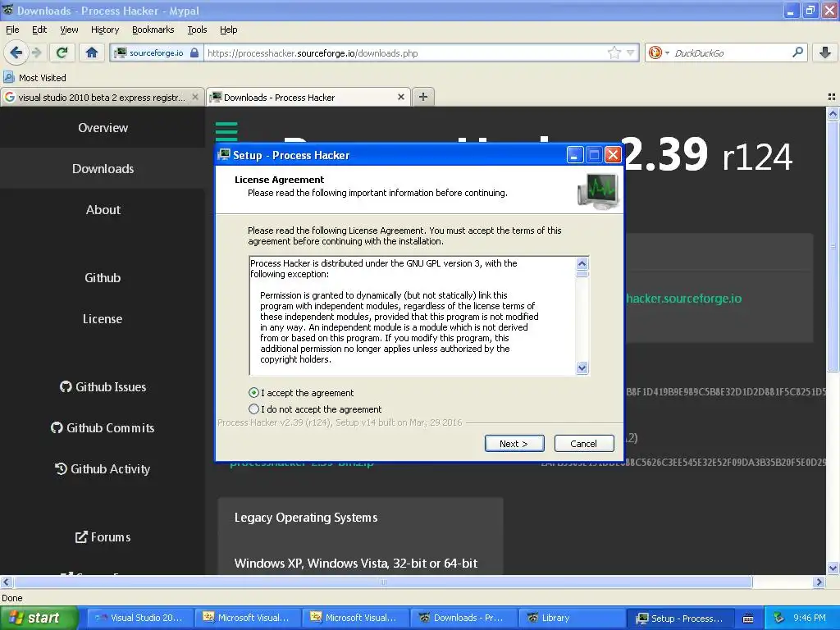Open the Windows start button
The width and height of the screenshot is (840, 630).
[39, 618]
